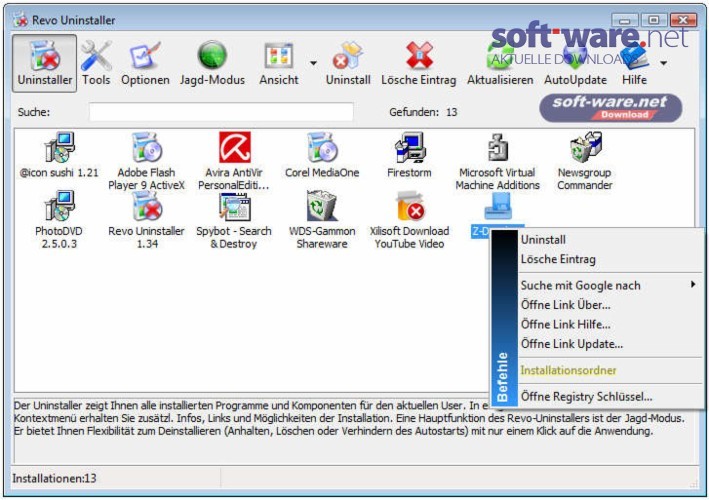Choose Öffne Registry Schlüssel... item
The image size is (709, 500).
pyautogui.click(x=610, y=396)
